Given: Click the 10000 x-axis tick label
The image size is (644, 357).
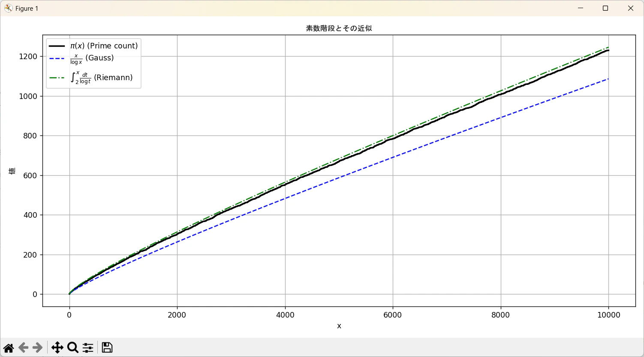Looking at the screenshot, I should click(x=609, y=315).
